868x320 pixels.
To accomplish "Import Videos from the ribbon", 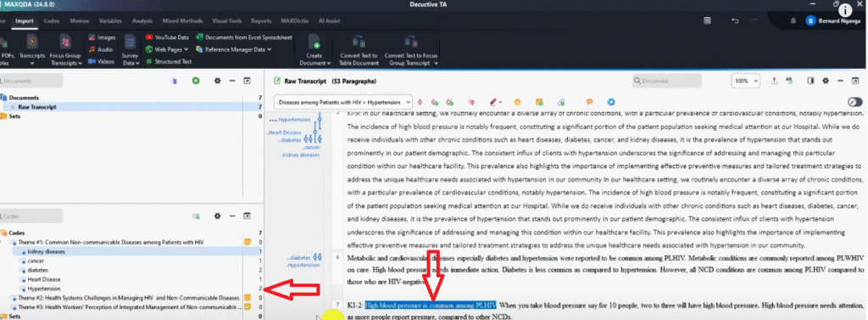I will 102,62.
